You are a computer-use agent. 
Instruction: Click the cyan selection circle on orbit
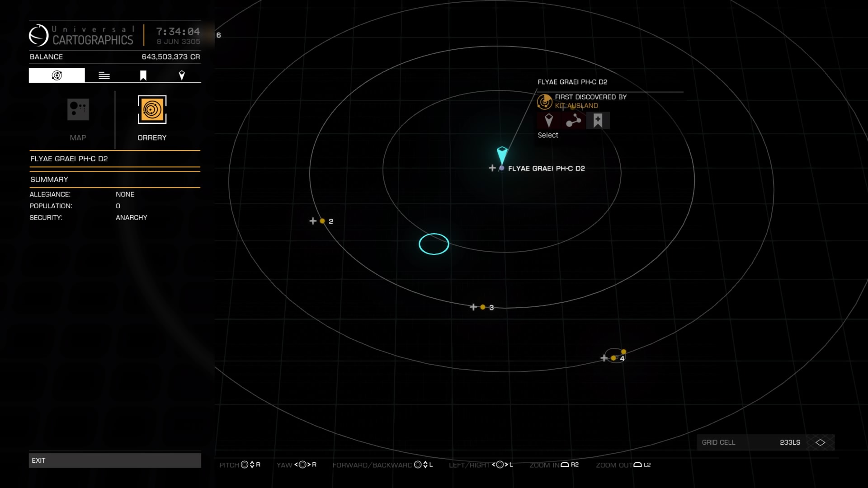[434, 244]
